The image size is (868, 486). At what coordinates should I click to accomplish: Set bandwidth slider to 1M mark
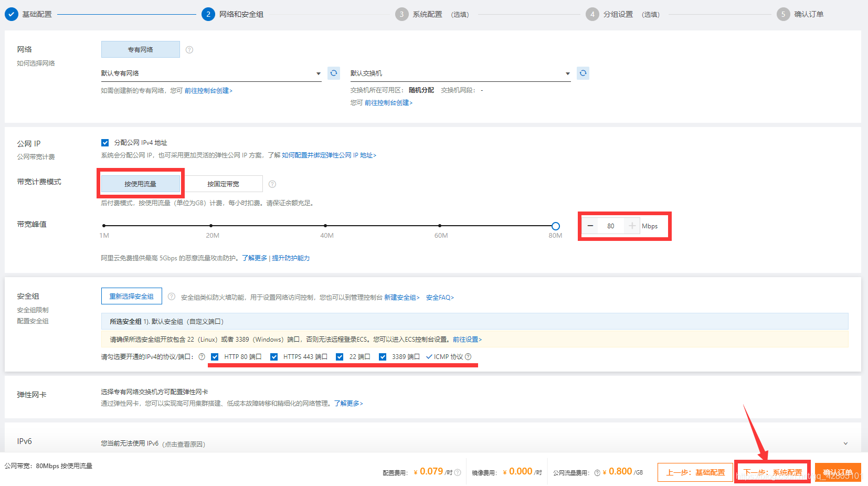click(104, 226)
